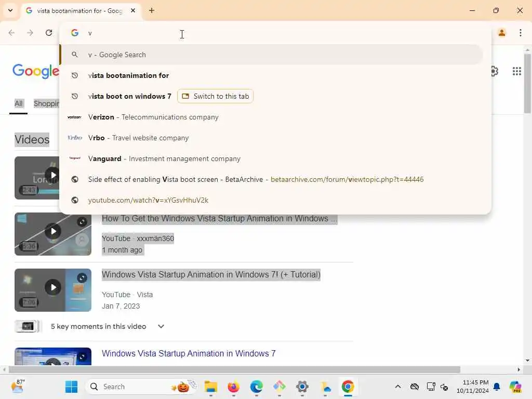Viewport: 532px width, 399px height.
Task: Select the Shopping search tab
Action: (x=46, y=103)
